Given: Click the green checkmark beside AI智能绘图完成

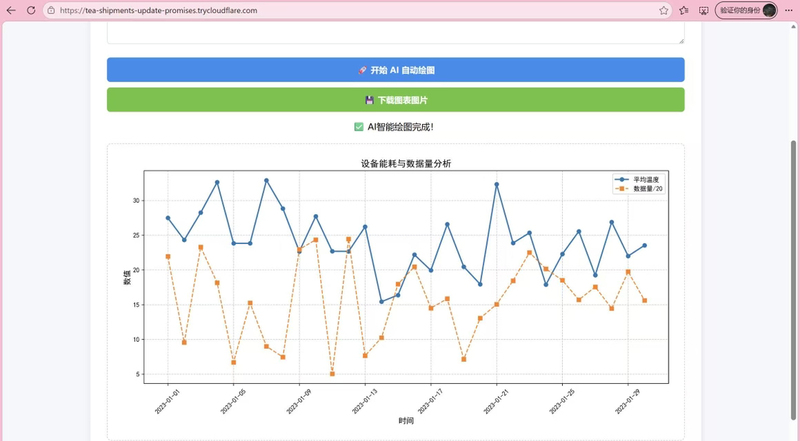Looking at the screenshot, I should pyautogui.click(x=359, y=127).
